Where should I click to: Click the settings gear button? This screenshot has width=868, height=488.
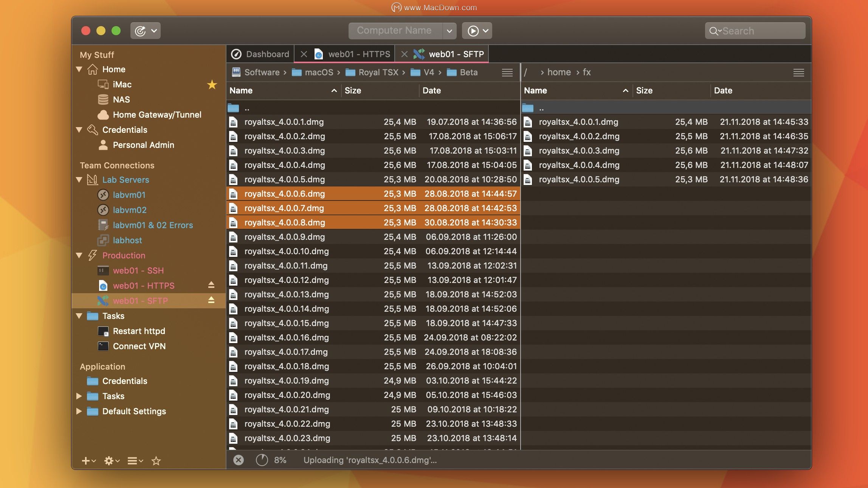pyautogui.click(x=109, y=460)
